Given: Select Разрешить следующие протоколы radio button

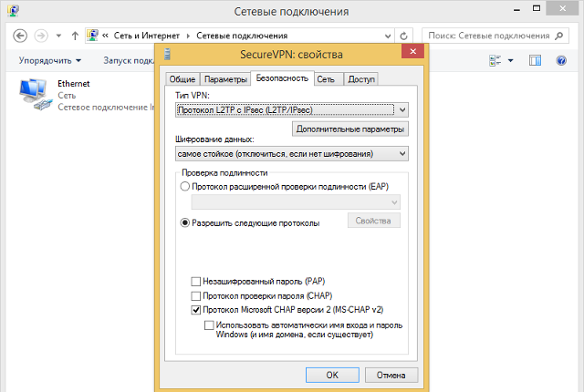Looking at the screenshot, I should click(185, 222).
